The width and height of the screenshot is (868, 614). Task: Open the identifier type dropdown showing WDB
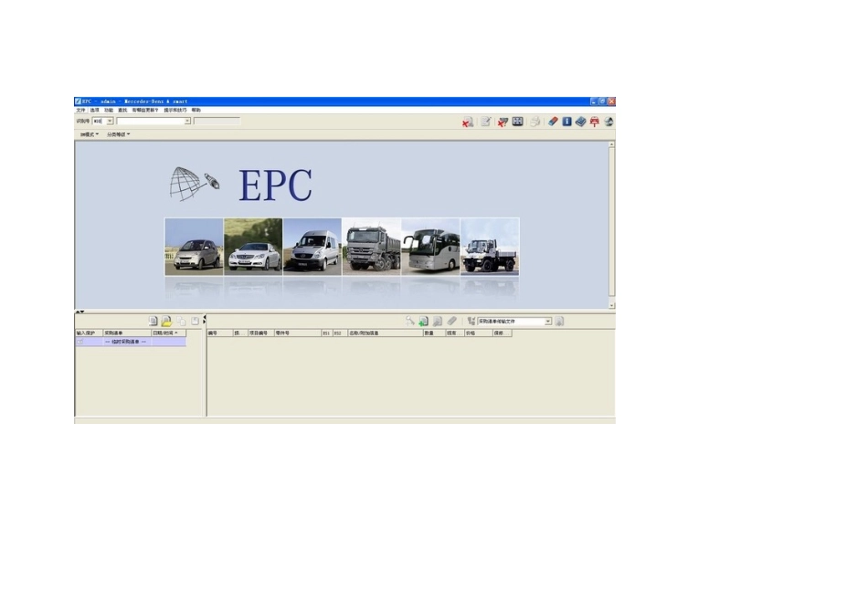point(110,121)
